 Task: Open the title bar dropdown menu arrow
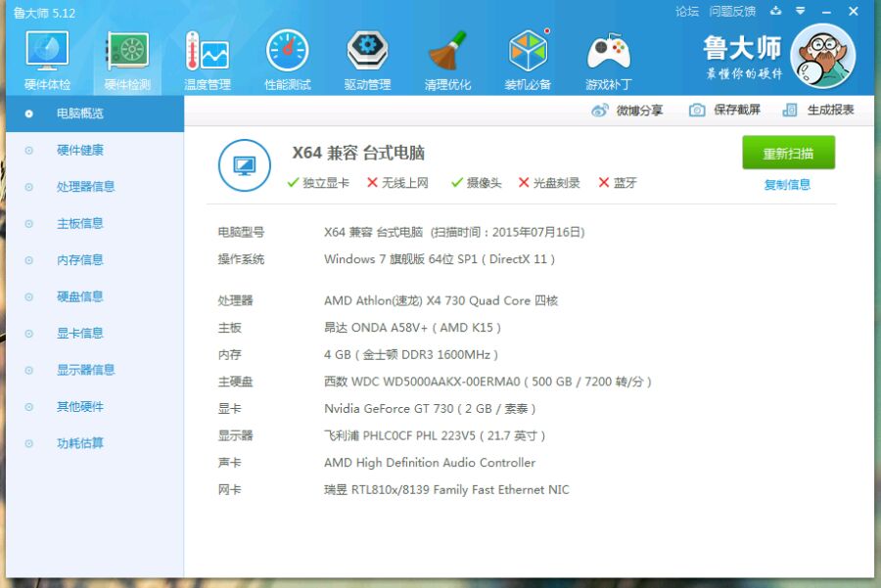(x=801, y=11)
